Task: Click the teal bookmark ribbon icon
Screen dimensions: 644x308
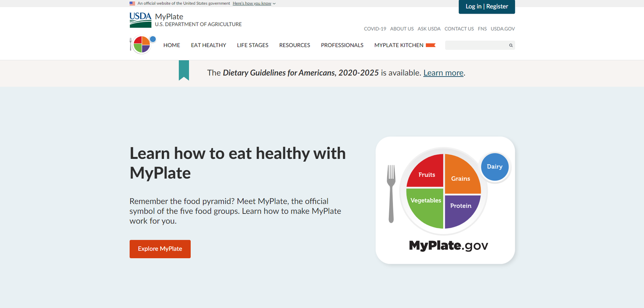Action: (184, 70)
